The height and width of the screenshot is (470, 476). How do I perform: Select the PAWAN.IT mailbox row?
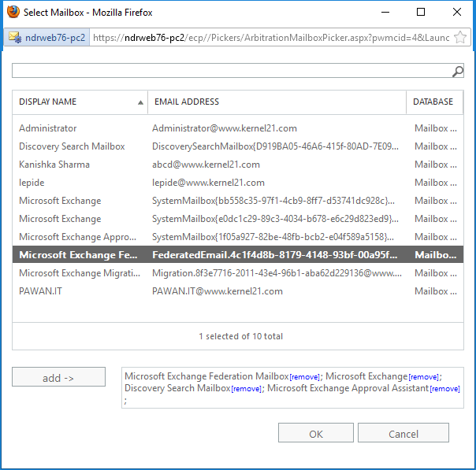tap(238, 291)
